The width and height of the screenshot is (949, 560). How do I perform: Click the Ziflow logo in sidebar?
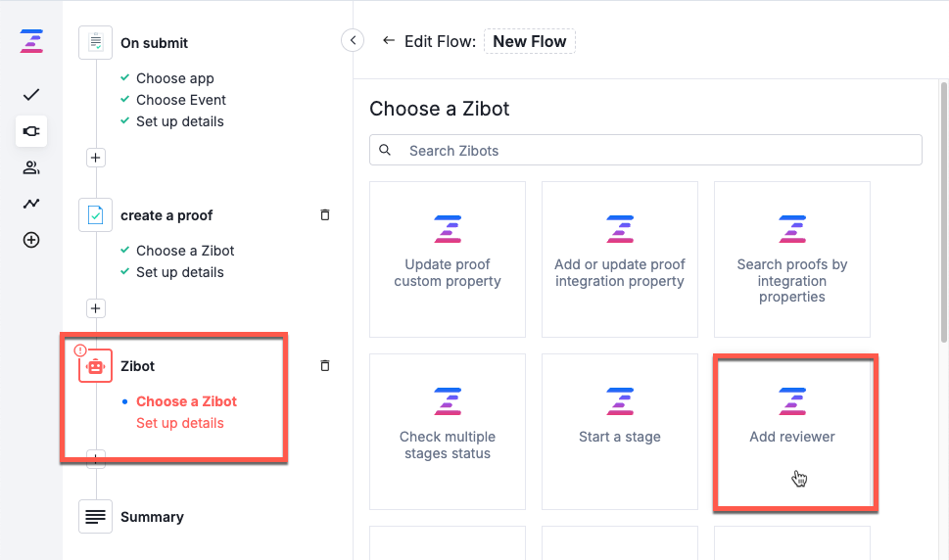pyautogui.click(x=31, y=42)
